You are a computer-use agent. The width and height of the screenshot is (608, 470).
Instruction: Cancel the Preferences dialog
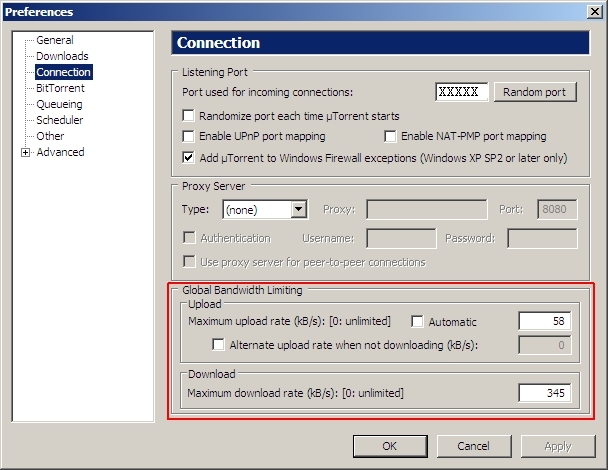click(x=474, y=446)
